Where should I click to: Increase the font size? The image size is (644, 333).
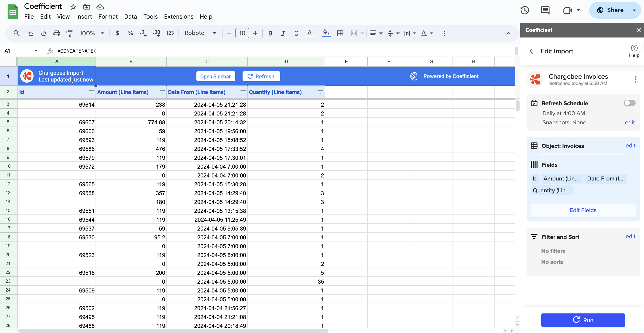click(x=255, y=33)
